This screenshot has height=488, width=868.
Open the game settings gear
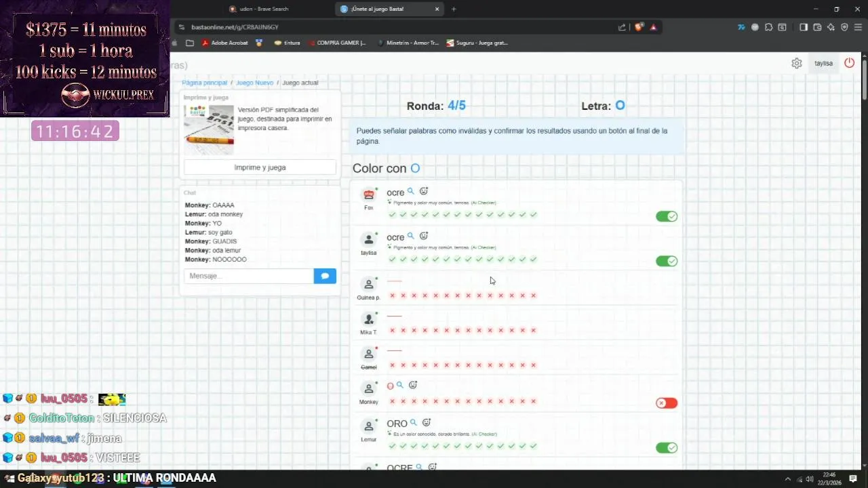click(x=797, y=63)
